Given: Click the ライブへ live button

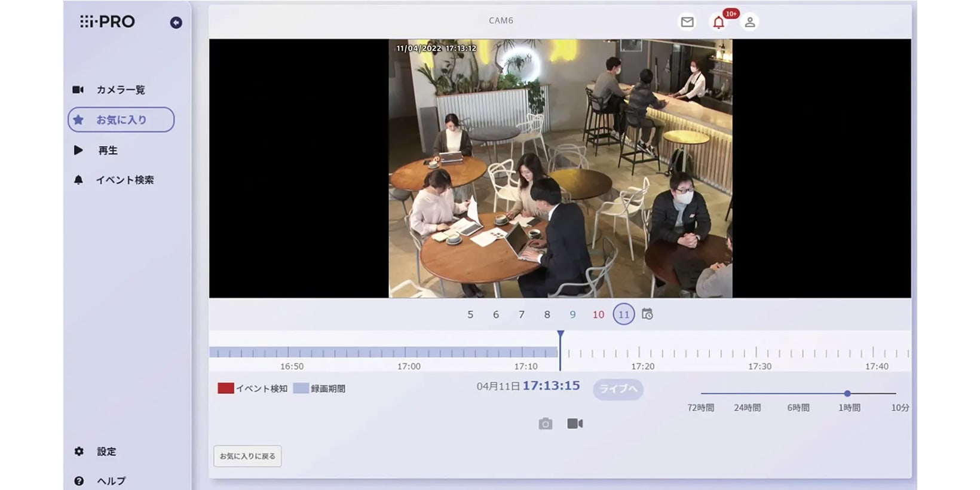Looking at the screenshot, I should point(618,389).
